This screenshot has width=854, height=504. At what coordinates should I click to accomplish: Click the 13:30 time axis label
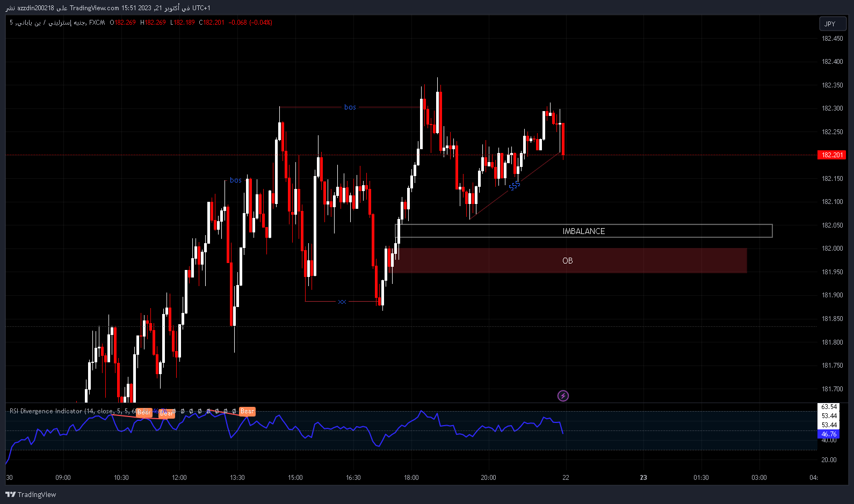tap(237, 478)
